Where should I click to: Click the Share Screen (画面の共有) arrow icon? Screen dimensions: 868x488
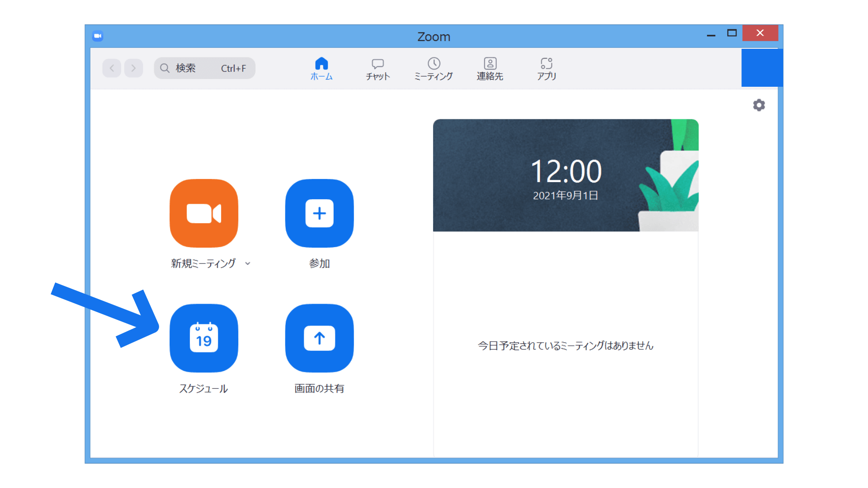(x=319, y=338)
